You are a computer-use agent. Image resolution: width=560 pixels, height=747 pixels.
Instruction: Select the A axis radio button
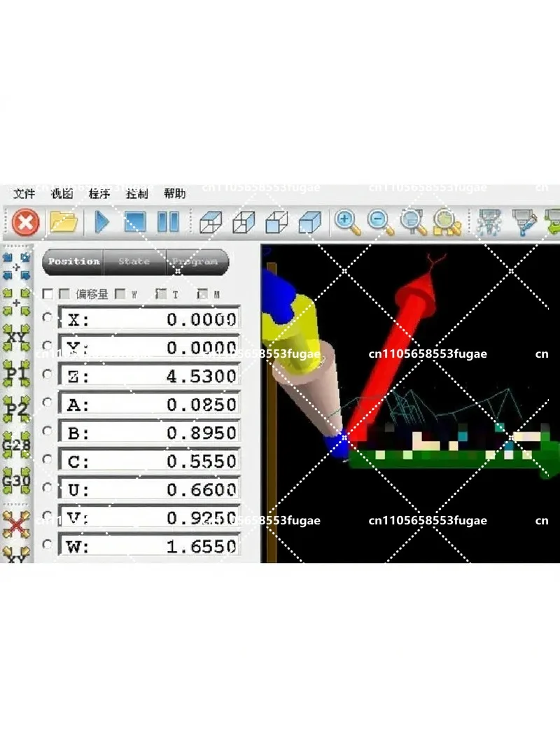47,402
